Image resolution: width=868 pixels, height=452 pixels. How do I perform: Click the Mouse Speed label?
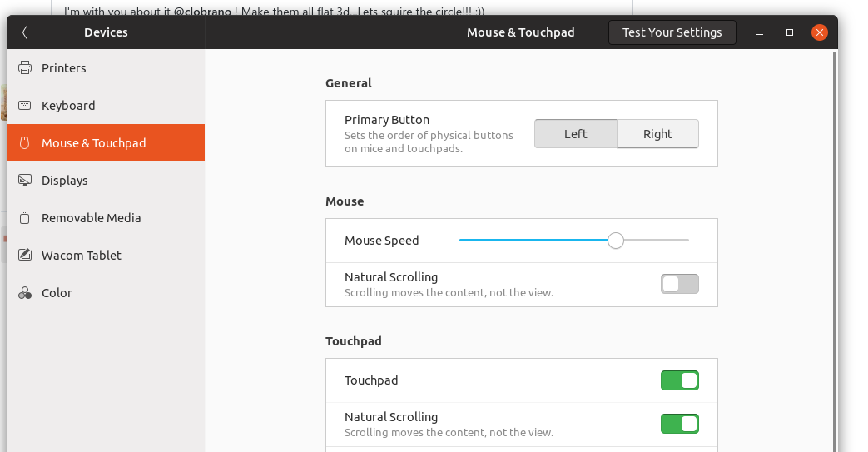[x=381, y=241]
